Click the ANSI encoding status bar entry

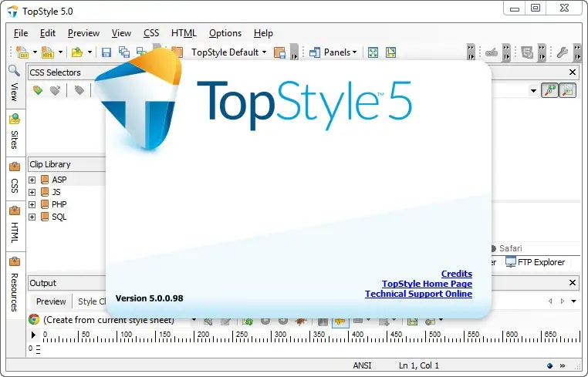click(x=362, y=365)
